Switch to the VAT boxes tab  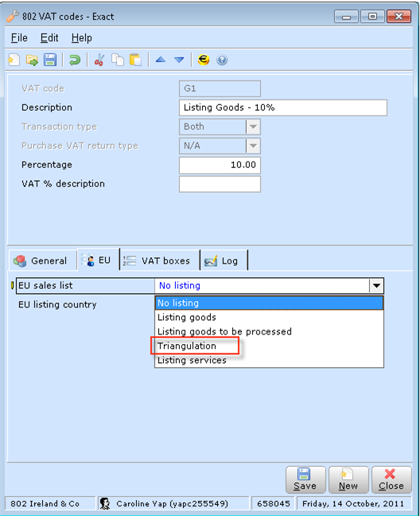160,260
